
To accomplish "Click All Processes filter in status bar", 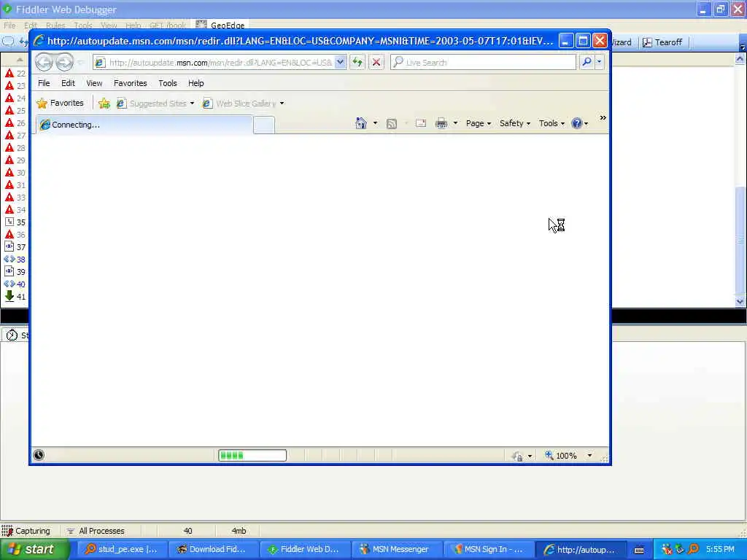I will [x=96, y=531].
